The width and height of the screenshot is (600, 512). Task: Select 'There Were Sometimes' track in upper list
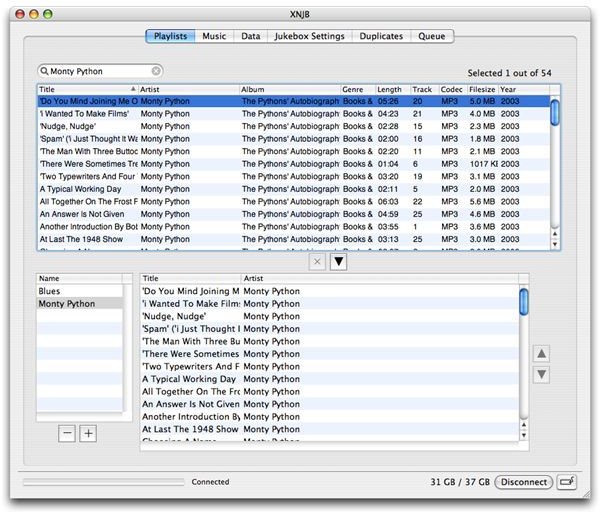click(x=293, y=164)
